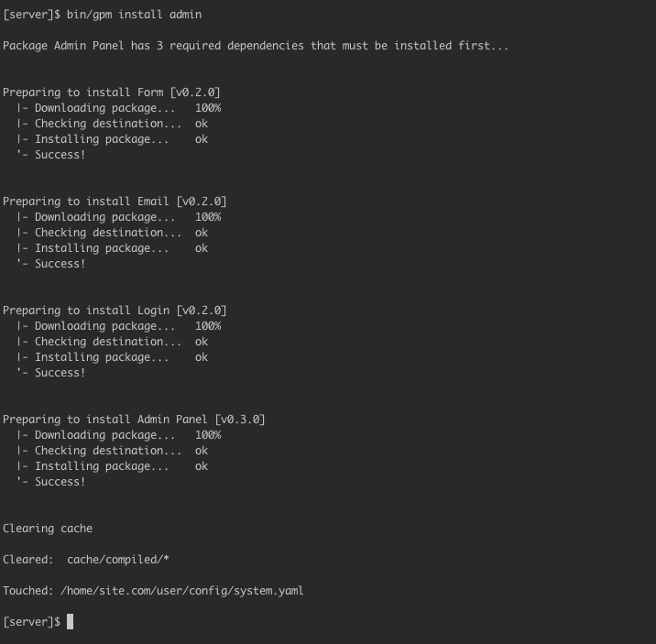Click the 'Preparing to install Email' line

tap(114, 201)
